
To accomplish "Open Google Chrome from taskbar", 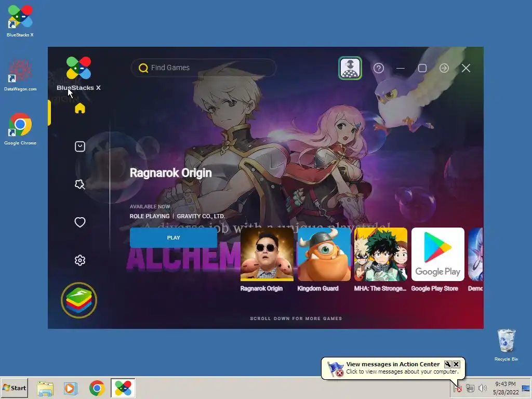I will click(97, 388).
